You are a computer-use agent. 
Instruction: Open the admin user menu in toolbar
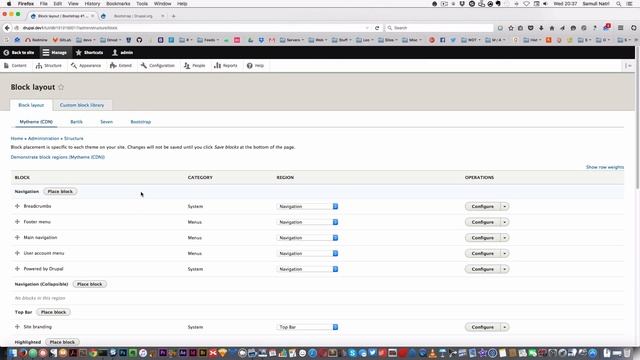(x=122, y=53)
